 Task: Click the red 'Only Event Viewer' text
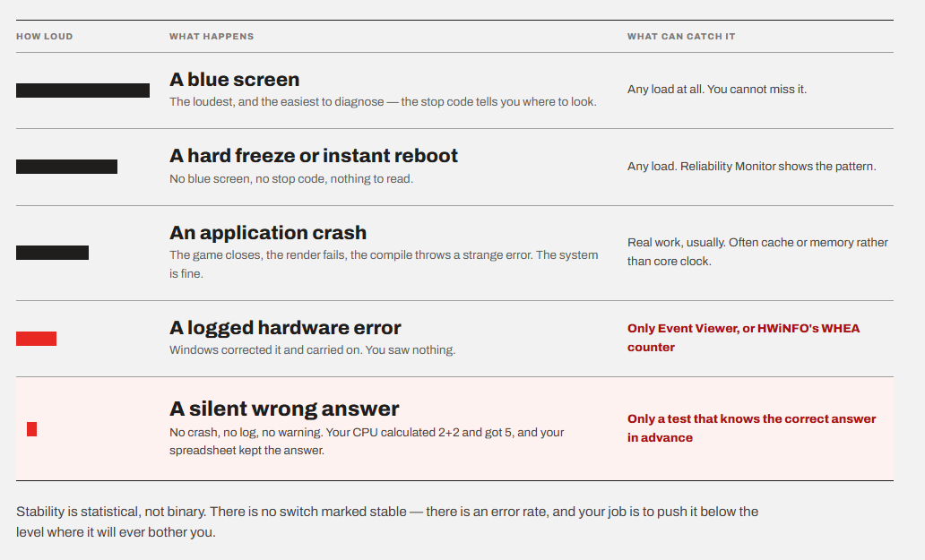pyautogui.click(x=743, y=338)
